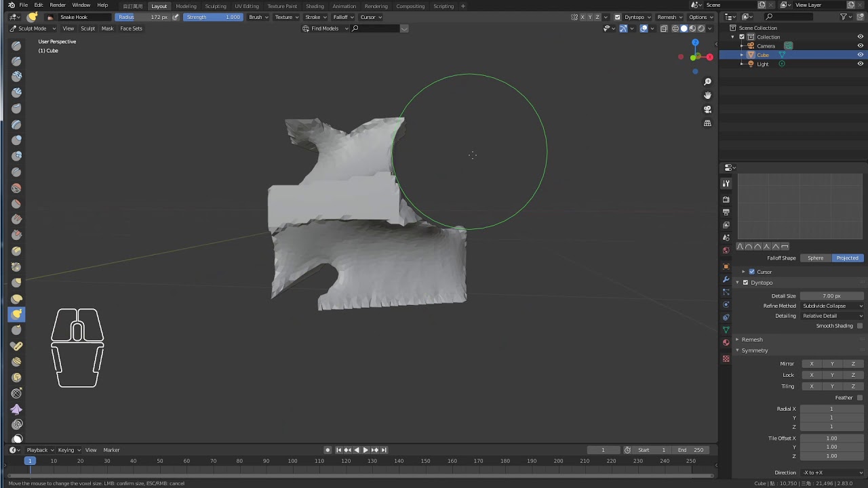Viewport: 868px width, 488px height.
Task: Open the Object properties tab icon
Action: coord(726,266)
